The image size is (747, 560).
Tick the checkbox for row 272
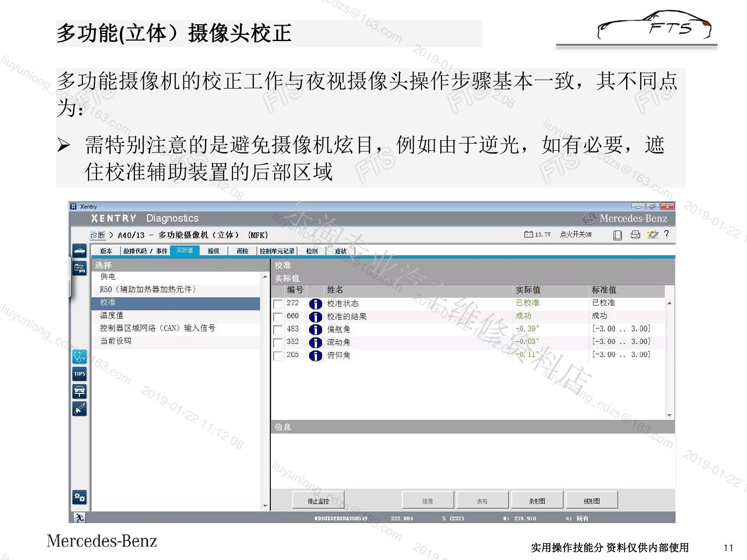tap(278, 304)
